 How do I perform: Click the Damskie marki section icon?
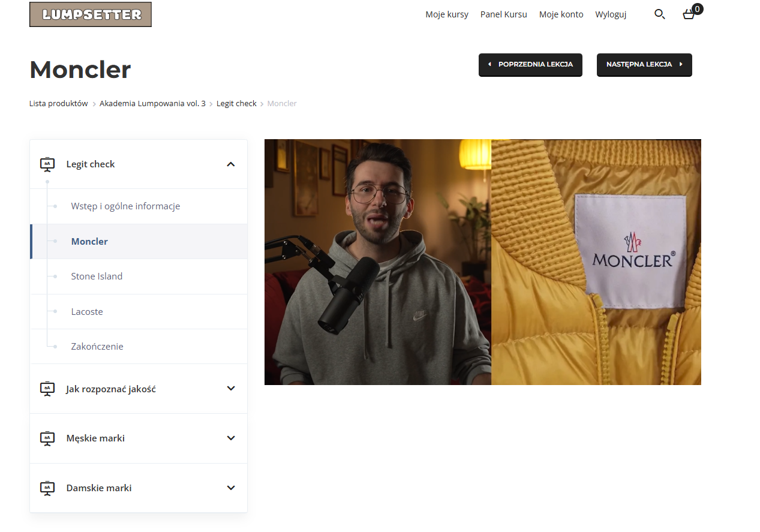(x=47, y=488)
